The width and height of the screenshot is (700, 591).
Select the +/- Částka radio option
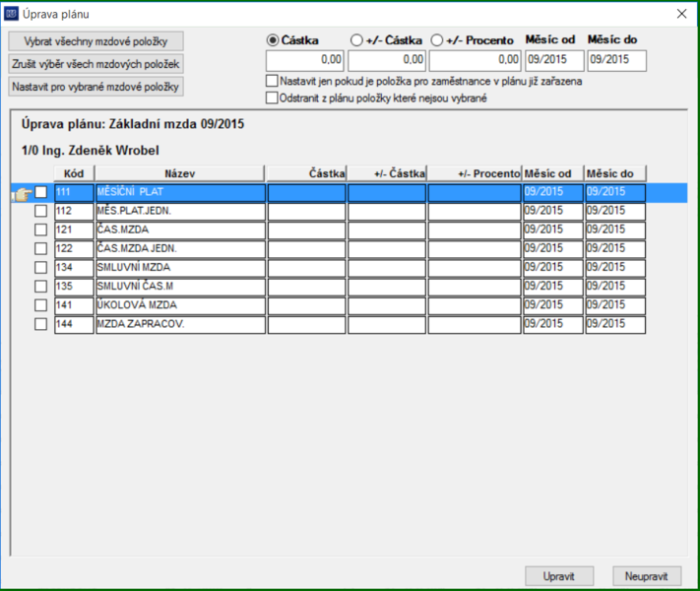[x=356, y=40]
